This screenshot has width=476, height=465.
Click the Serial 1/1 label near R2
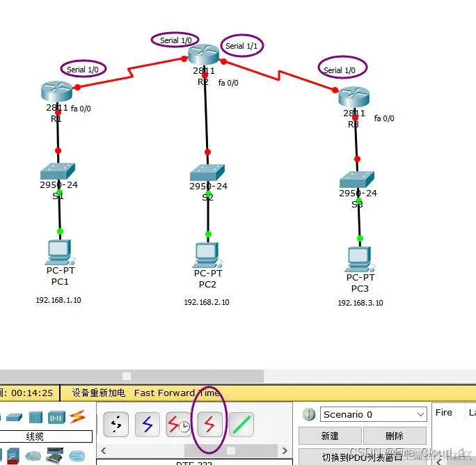[241, 46]
